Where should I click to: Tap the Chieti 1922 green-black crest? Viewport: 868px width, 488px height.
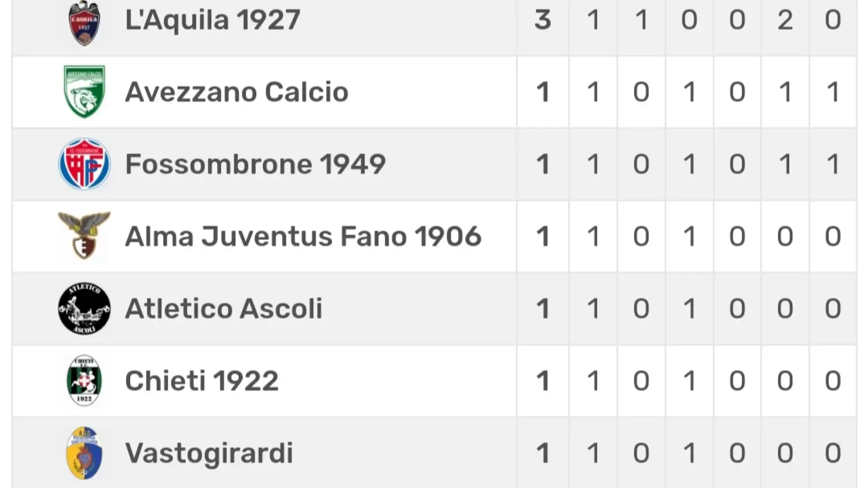pos(84,380)
